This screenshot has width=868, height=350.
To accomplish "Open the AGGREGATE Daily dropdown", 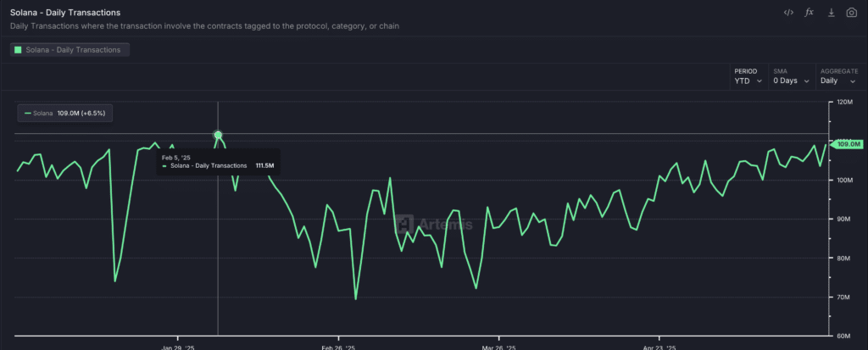I will coord(838,76).
